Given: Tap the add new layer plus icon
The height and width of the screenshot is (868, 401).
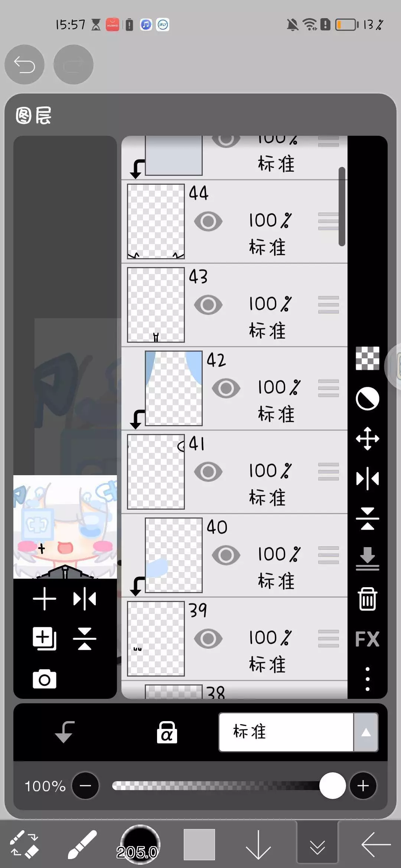Looking at the screenshot, I should (x=44, y=599).
